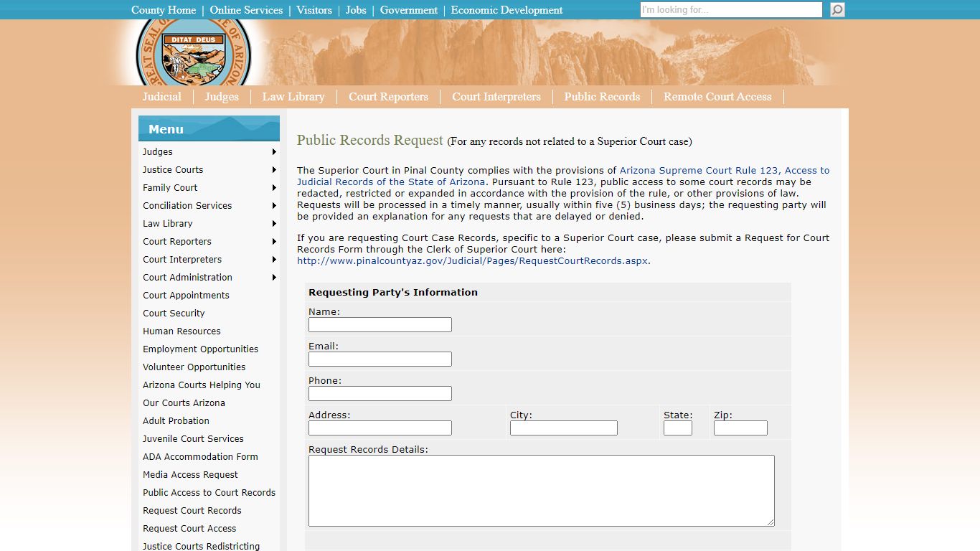Screen dimensions: 980x551
Task: Expand the Conciliation Services submenu arrow
Action: 274,206
